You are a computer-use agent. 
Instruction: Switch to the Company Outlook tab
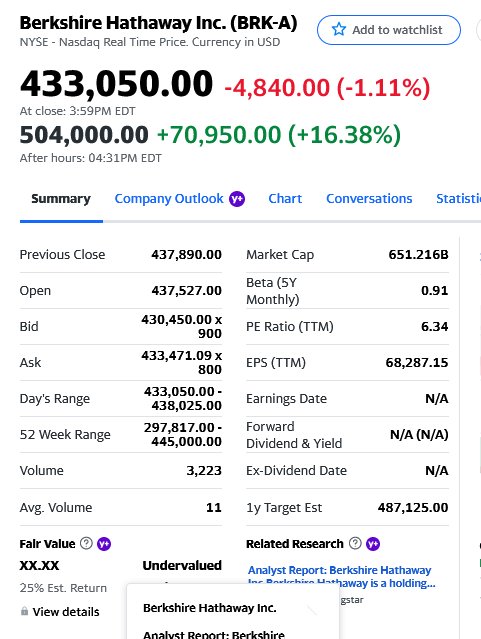point(169,199)
